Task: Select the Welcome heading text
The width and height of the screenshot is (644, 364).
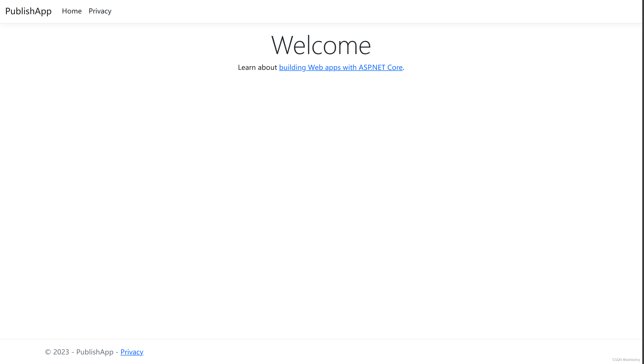Action: 321,45
